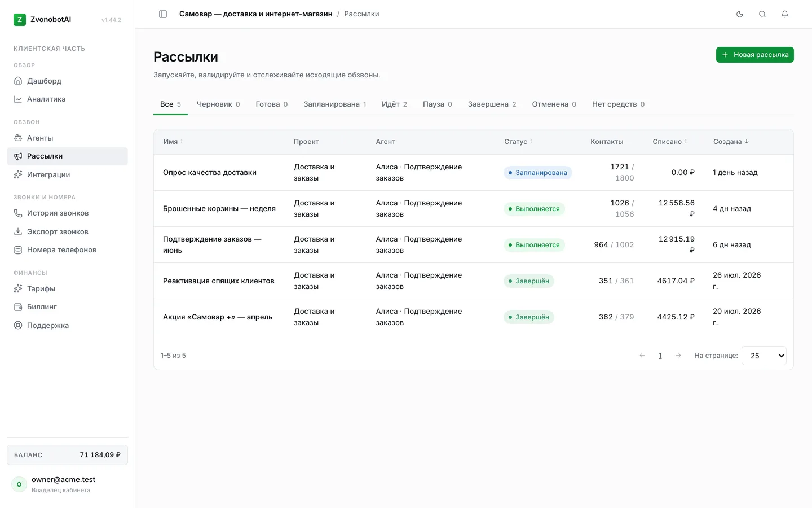Click the Запланирована status badge

pyautogui.click(x=538, y=173)
